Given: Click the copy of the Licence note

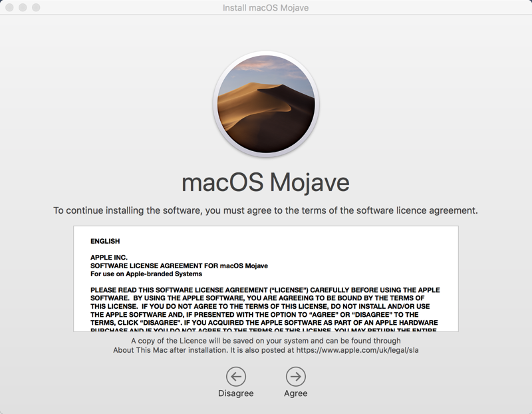Looking at the screenshot, I should [x=266, y=340].
